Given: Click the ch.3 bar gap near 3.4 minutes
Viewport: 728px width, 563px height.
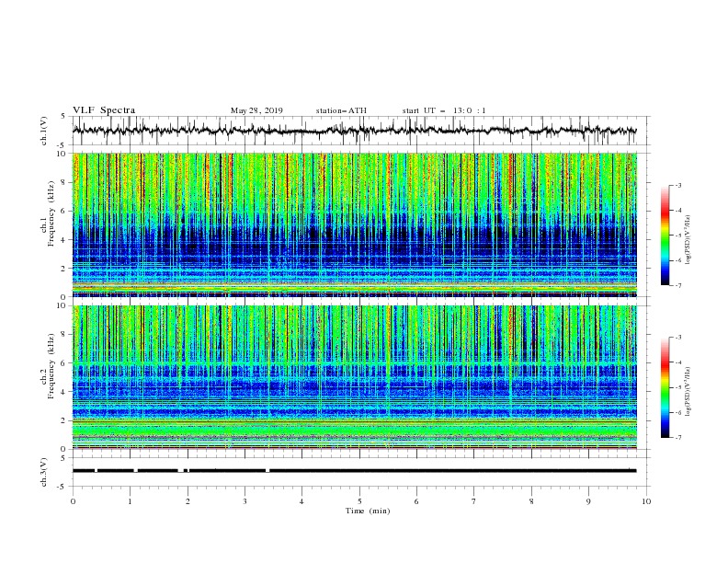Looking at the screenshot, I should coord(267,471).
